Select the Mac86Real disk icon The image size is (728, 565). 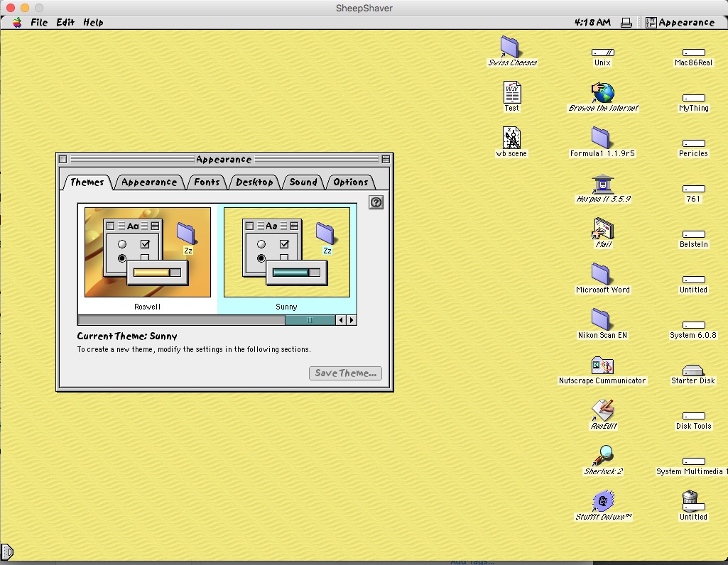694,53
